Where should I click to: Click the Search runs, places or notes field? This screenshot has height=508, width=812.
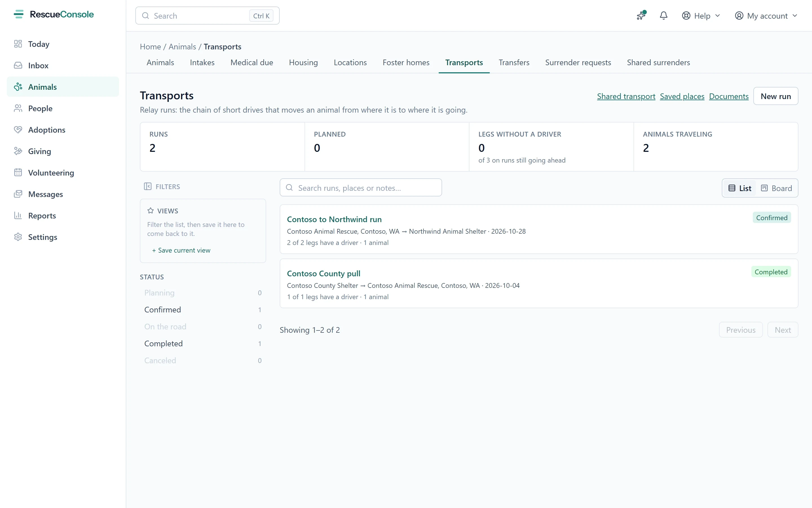(x=361, y=188)
